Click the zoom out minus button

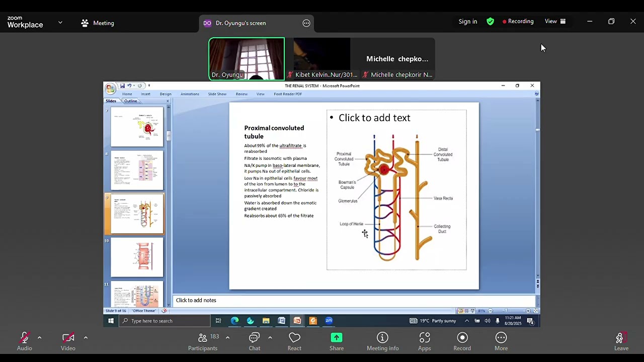pyautogui.click(x=491, y=311)
